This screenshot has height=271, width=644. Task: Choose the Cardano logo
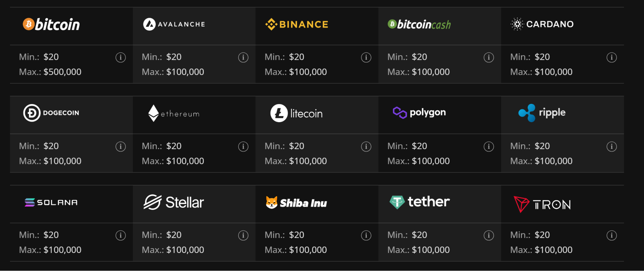click(x=542, y=24)
